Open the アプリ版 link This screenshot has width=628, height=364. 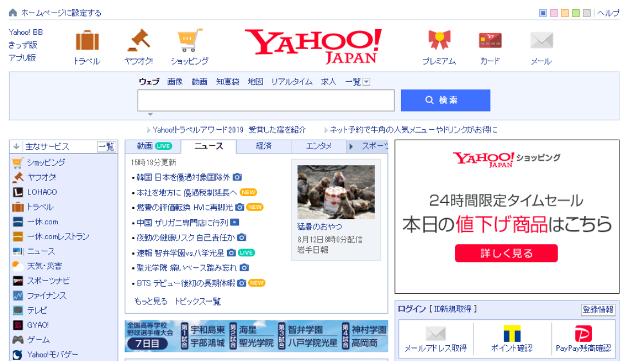click(x=22, y=58)
